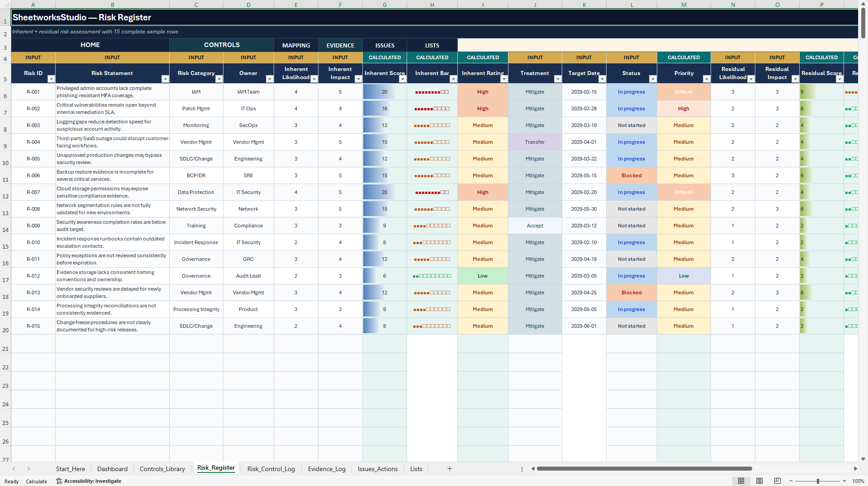
Task: Open Risk Category filter dropdown
Action: coord(219,79)
